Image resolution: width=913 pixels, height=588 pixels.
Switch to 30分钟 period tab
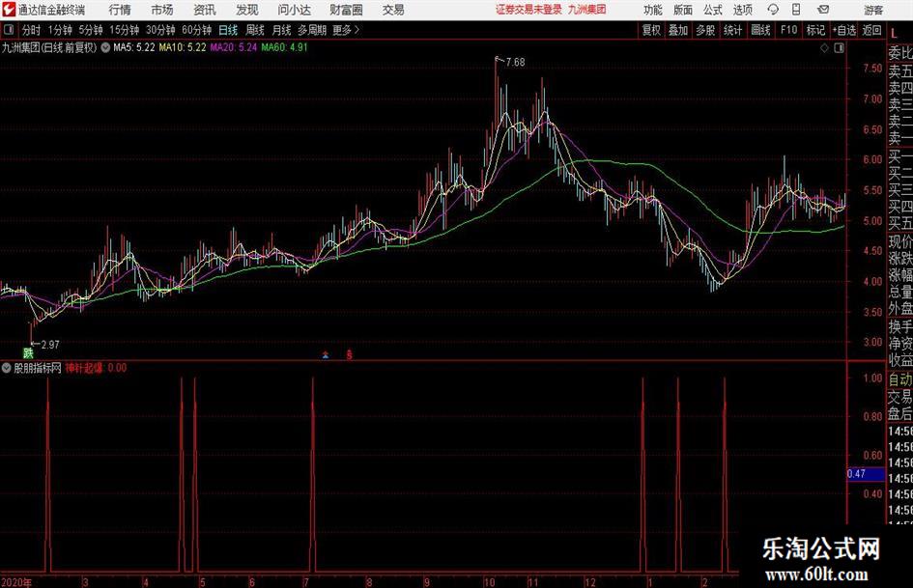point(160,30)
